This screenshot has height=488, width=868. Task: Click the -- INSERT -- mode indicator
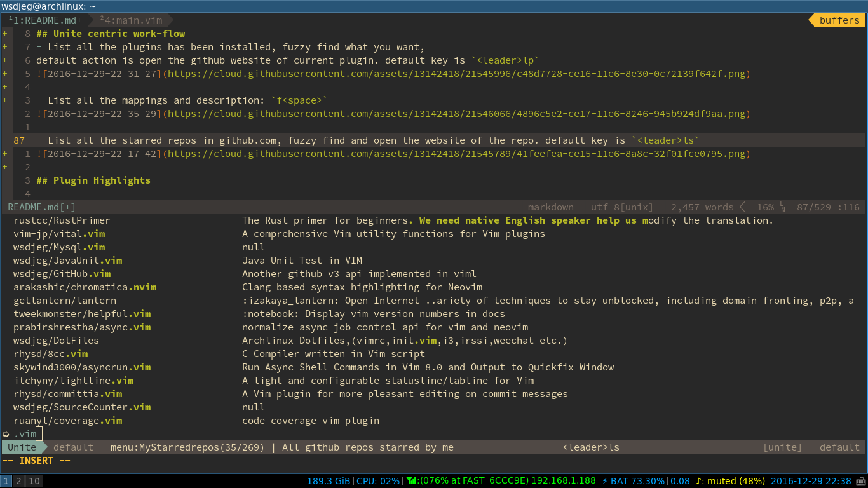click(36, 461)
